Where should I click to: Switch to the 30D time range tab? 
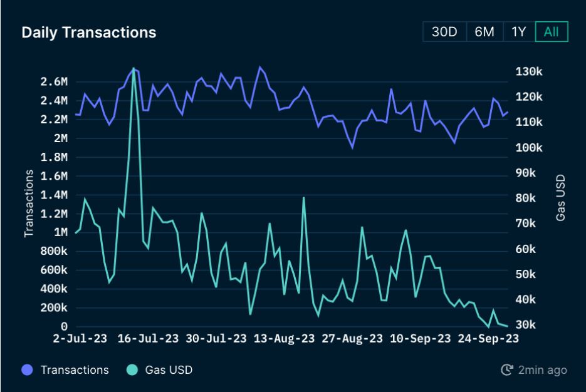tap(444, 31)
